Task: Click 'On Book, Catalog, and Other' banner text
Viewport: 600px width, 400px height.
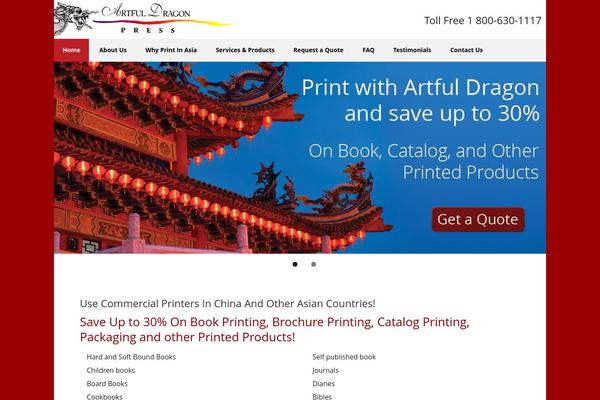Action: 424,162
